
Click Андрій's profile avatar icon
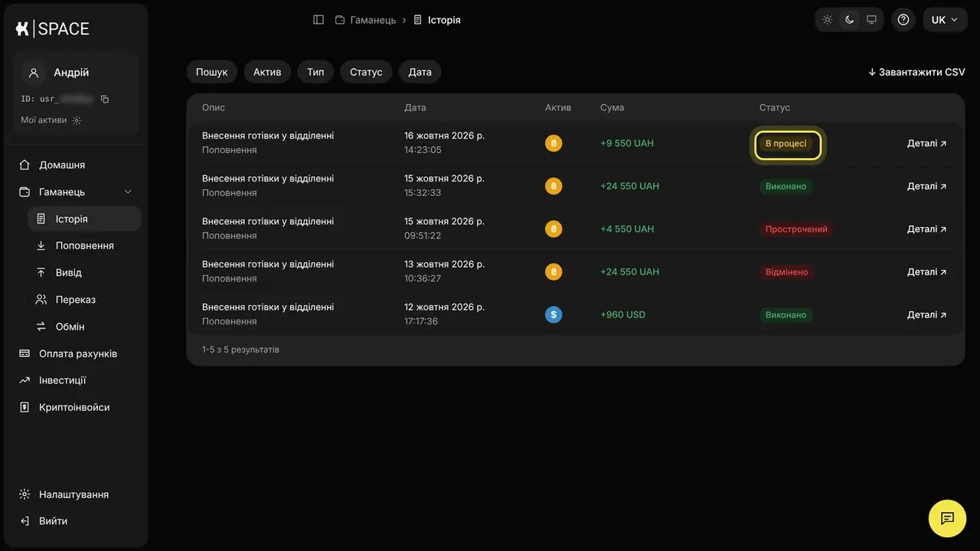(34, 73)
